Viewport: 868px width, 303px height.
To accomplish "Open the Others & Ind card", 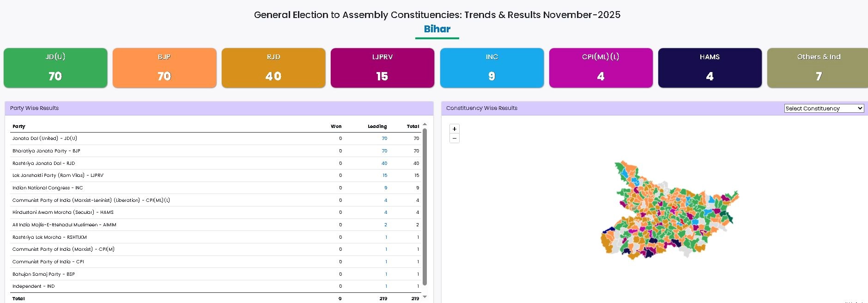I will (x=818, y=67).
